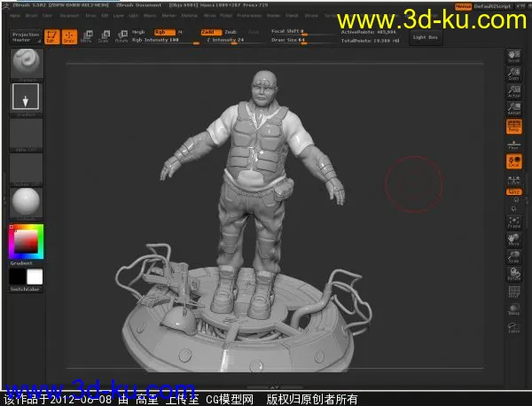
Task: Open the material sphere selector
Action: (26, 203)
